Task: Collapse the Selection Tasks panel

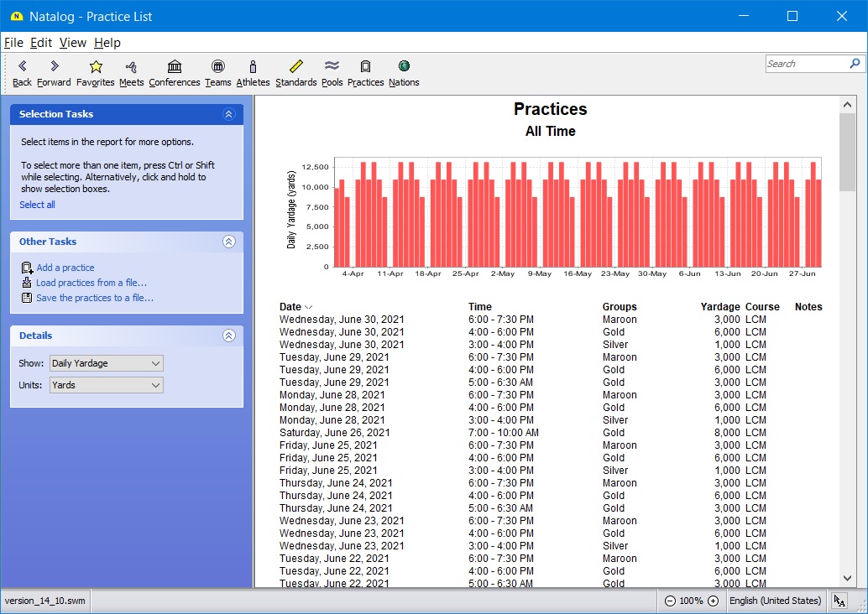Action: 228,114
